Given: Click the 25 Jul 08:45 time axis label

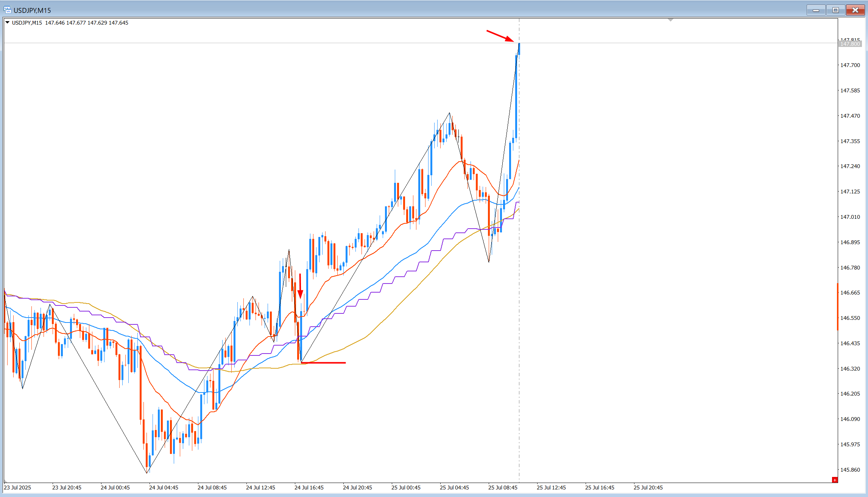Looking at the screenshot, I should 503,488.
